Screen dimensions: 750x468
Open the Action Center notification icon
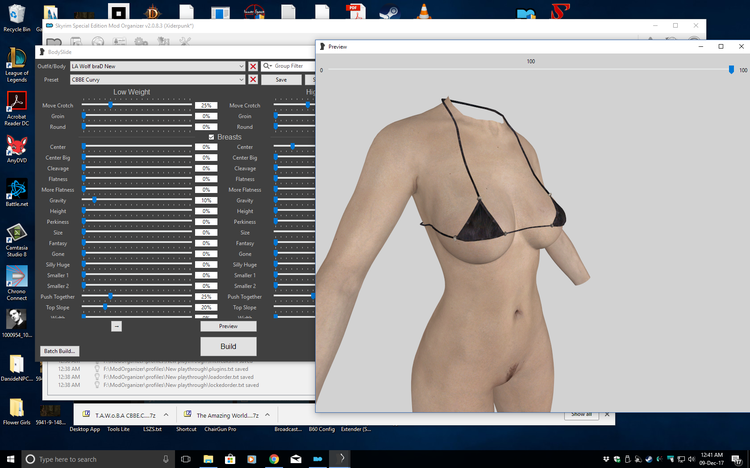737,459
